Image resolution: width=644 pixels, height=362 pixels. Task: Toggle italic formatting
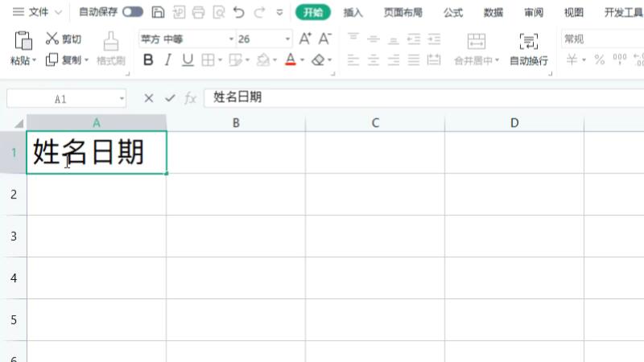[167, 60]
